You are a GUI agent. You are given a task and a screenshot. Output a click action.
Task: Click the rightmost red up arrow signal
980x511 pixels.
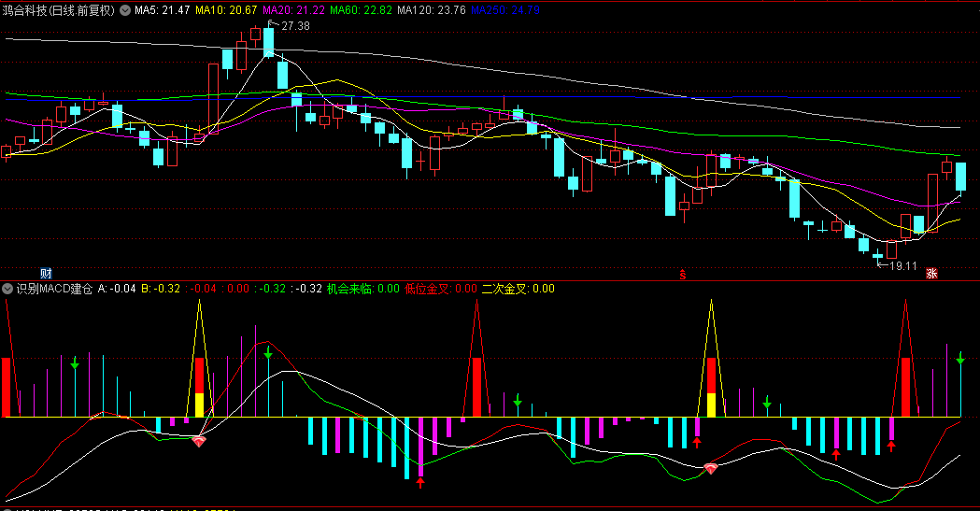click(891, 446)
